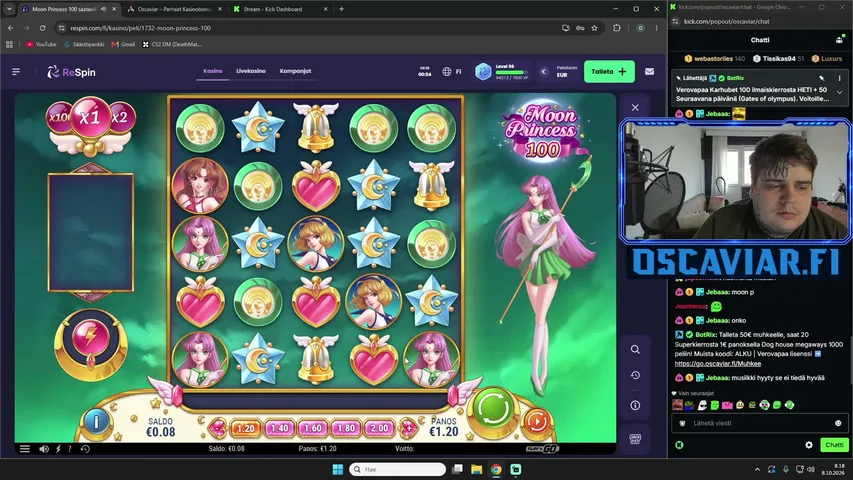This screenshot has height=480, width=853.
Task: Open the Pelataan EUR currency selector
Action: pos(558,71)
